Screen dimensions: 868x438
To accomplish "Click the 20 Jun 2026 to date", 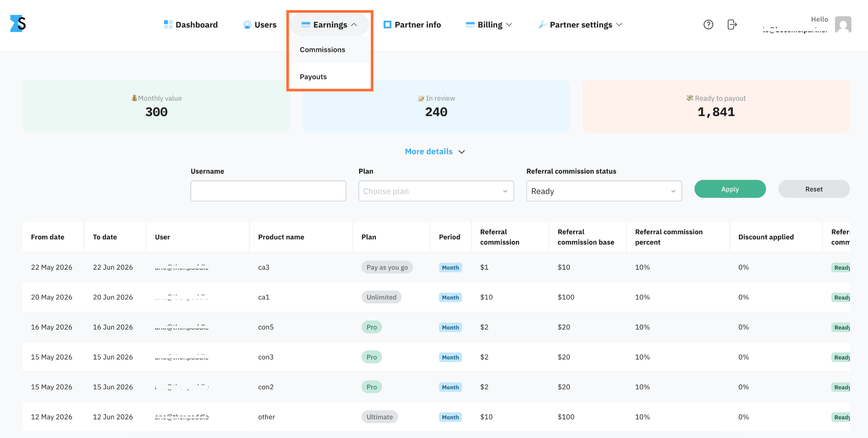I will coord(113,297).
